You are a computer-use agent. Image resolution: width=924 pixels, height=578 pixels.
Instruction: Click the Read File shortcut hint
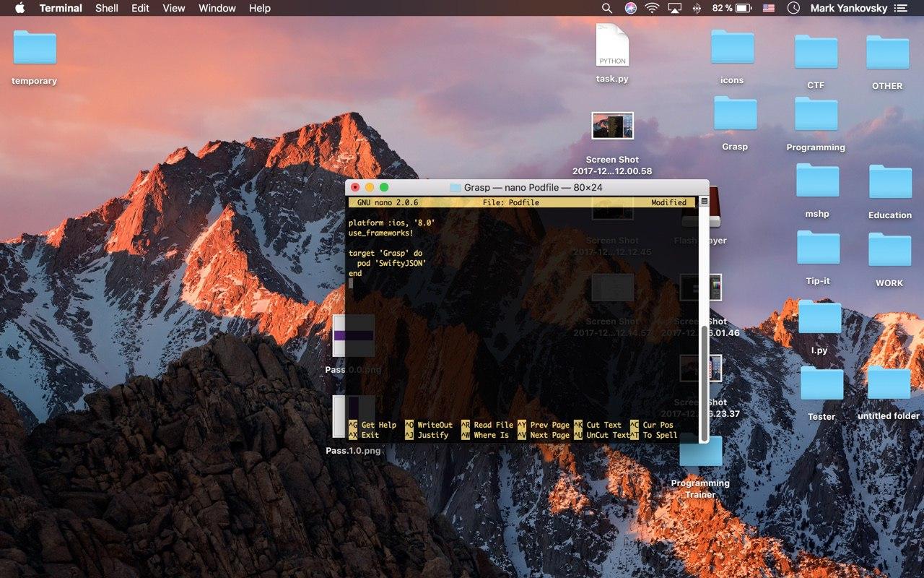click(487, 425)
